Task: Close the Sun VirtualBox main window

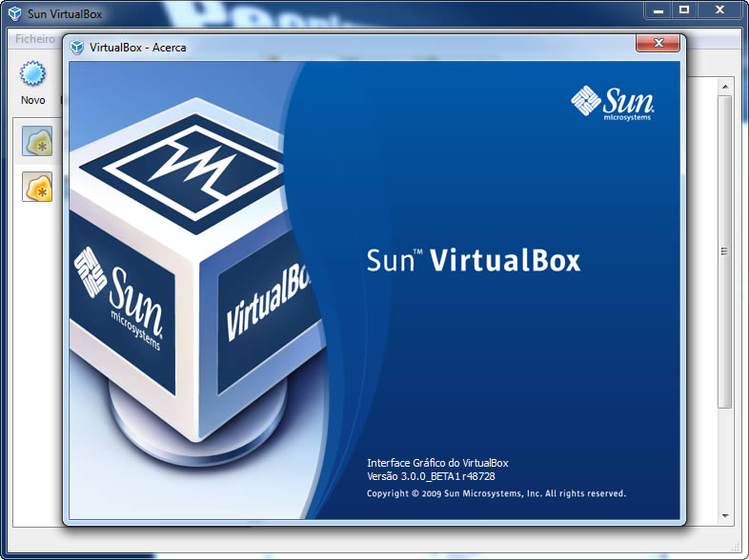Action: (x=719, y=10)
